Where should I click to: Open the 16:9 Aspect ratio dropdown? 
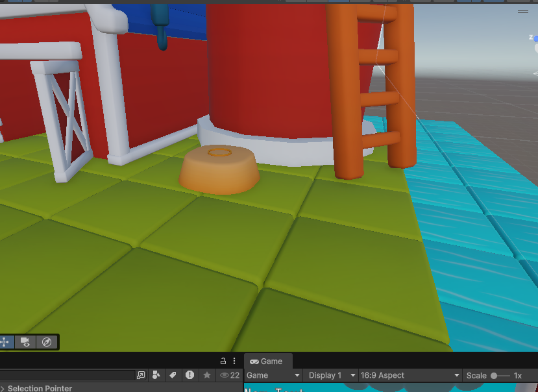pos(409,375)
